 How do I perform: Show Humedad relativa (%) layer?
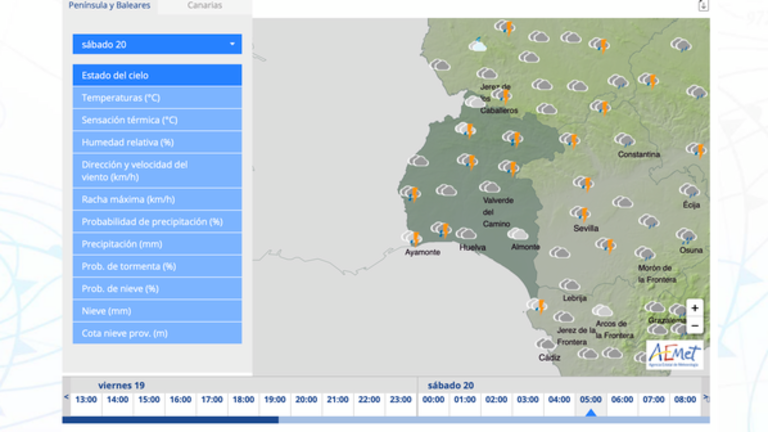(157, 142)
